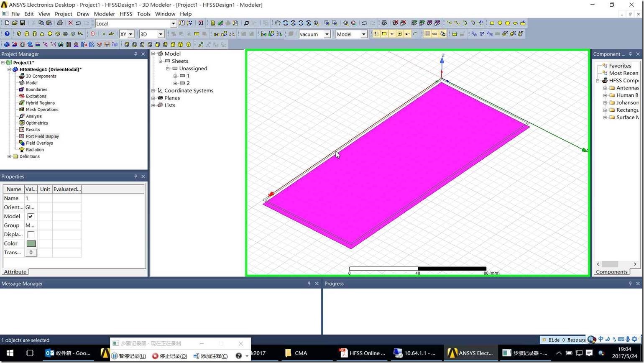Click the green check Validate icon
Screen dimensions: 644x363
coord(220,23)
